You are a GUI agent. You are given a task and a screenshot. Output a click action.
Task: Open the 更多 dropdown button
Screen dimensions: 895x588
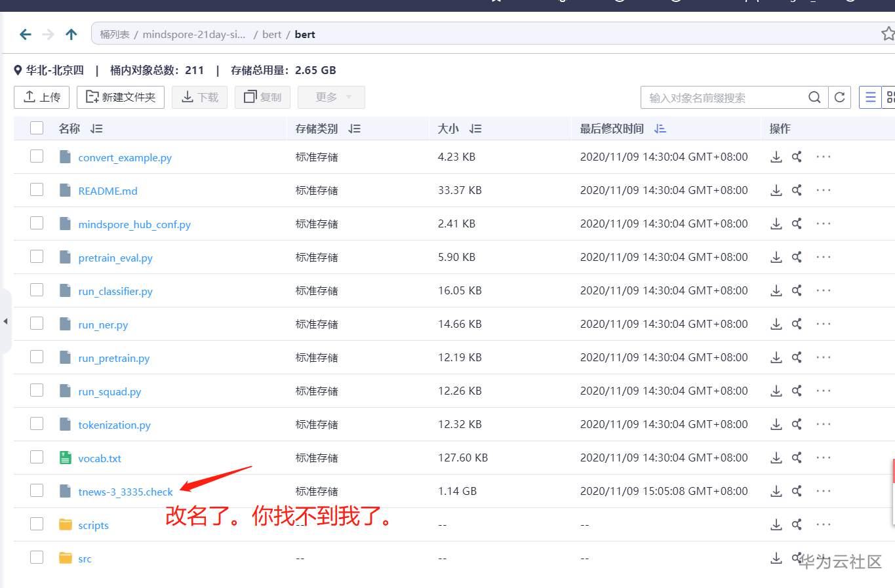pyautogui.click(x=331, y=98)
